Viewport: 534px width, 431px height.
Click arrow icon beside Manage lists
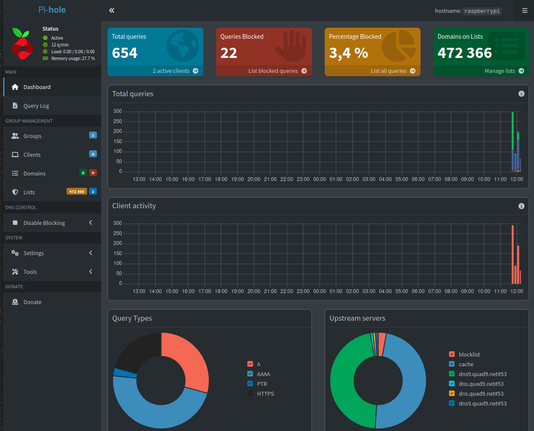pos(521,71)
